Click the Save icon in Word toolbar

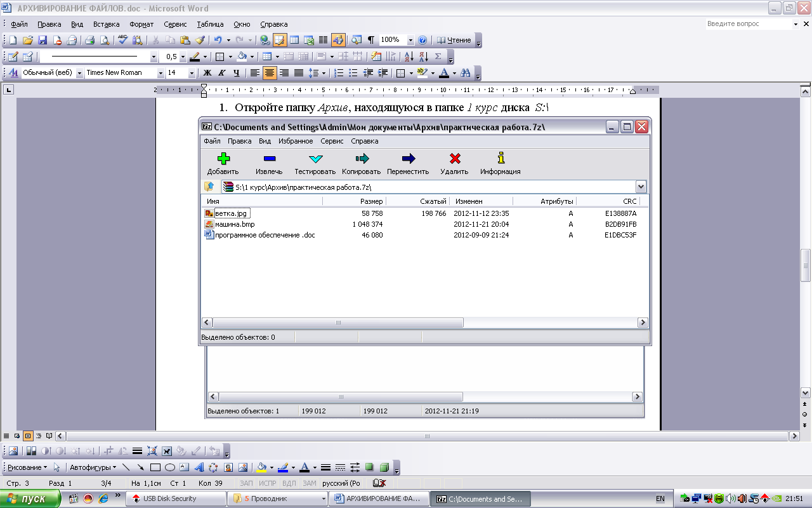[x=43, y=40]
